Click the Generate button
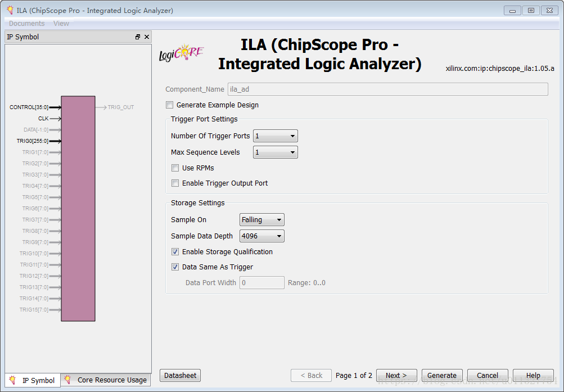The image size is (564, 392). pyautogui.click(x=442, y=376)
